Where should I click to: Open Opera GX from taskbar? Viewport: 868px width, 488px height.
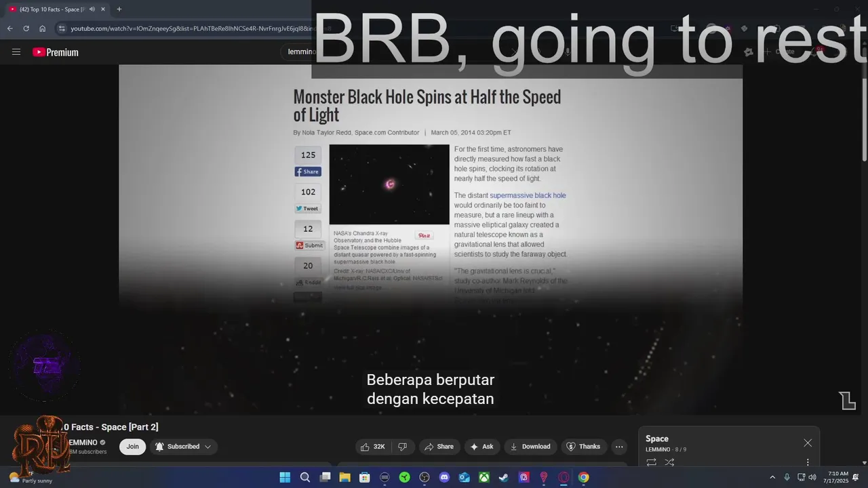point(564,477)
